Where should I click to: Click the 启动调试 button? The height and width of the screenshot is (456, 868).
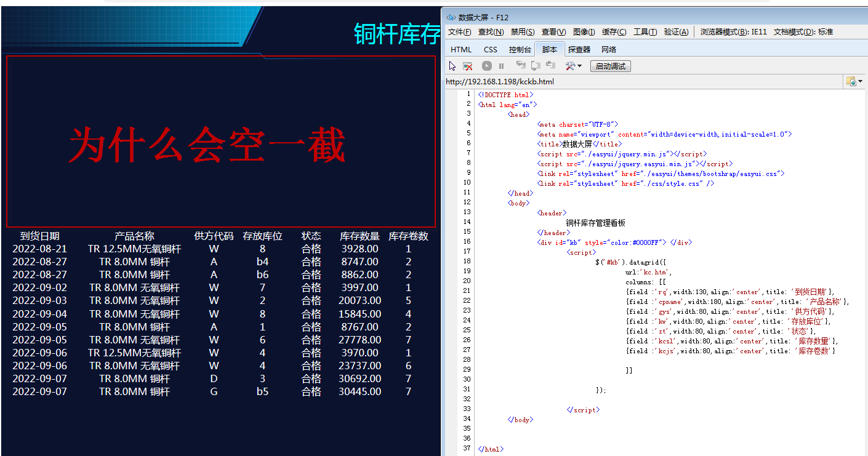click(610, 66)
